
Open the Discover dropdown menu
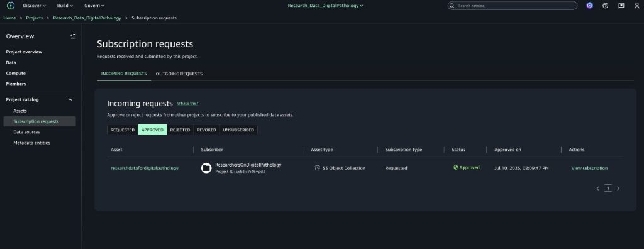click(x=34, y=6)
